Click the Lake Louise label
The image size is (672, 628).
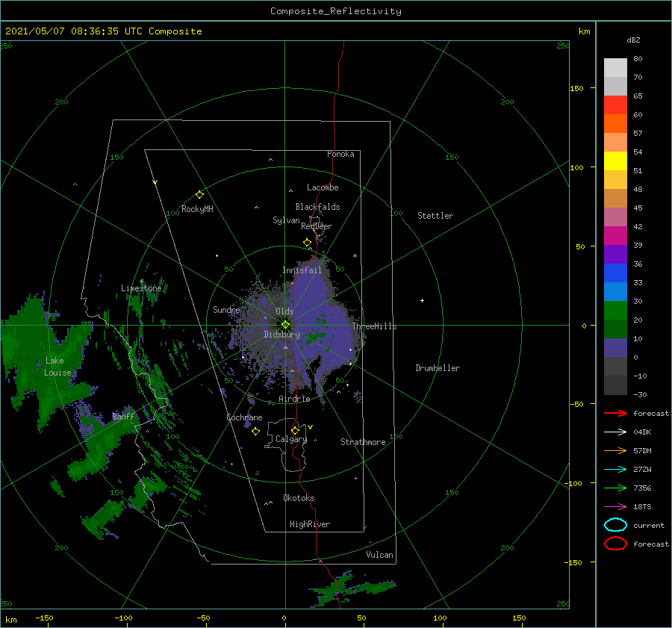tap(57, 367)
